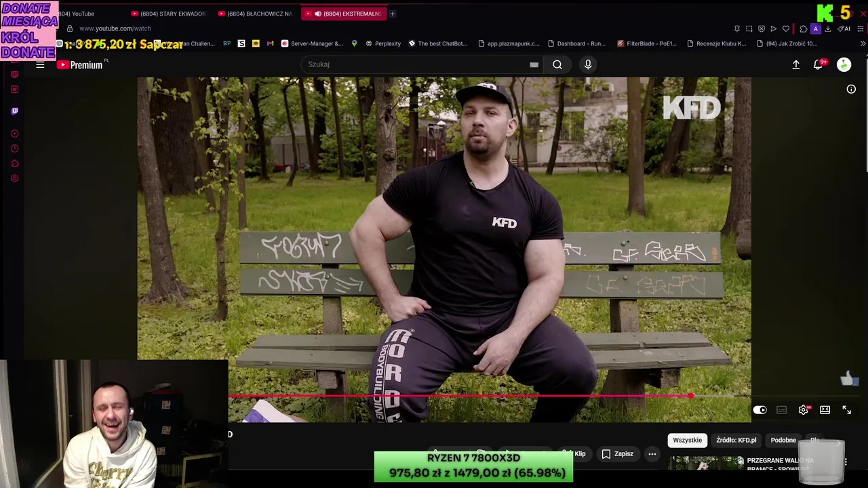Open sidebar settings gear icon
The height and width of the screenshot is (488, 868).
[14, 178]
